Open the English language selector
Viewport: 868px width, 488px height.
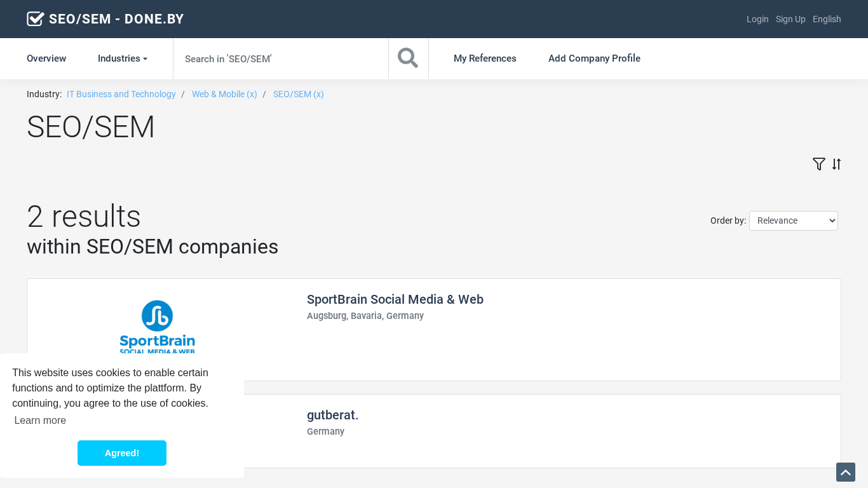tap(826, 19)
